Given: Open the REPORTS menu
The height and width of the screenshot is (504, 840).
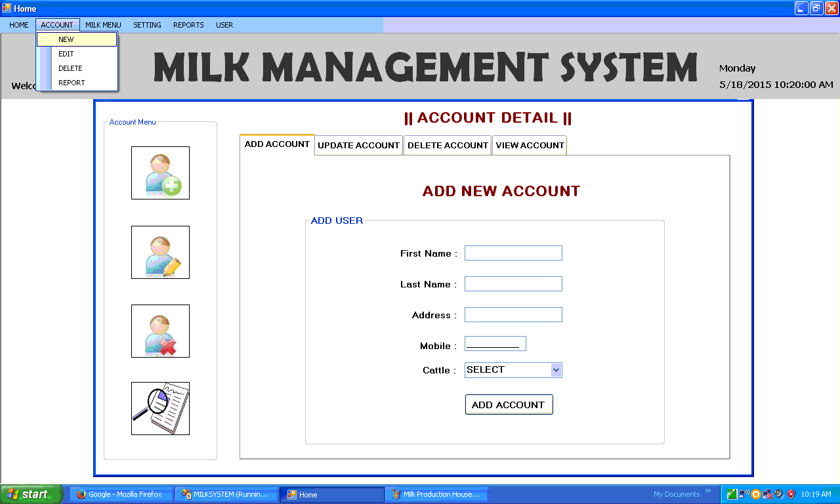Looking at the screenshot, I should coord(188,25).
